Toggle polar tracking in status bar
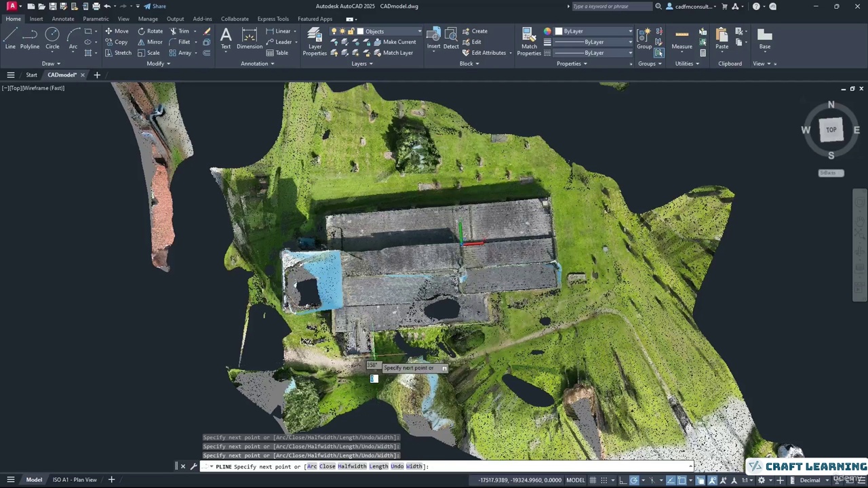The image size is (868, 488). pos(634,481)
